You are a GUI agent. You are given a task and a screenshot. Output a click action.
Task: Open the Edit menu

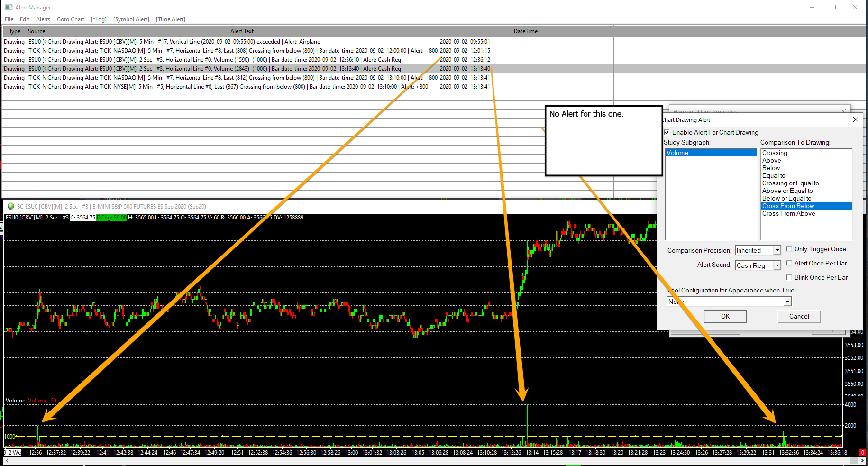point(25,19)
